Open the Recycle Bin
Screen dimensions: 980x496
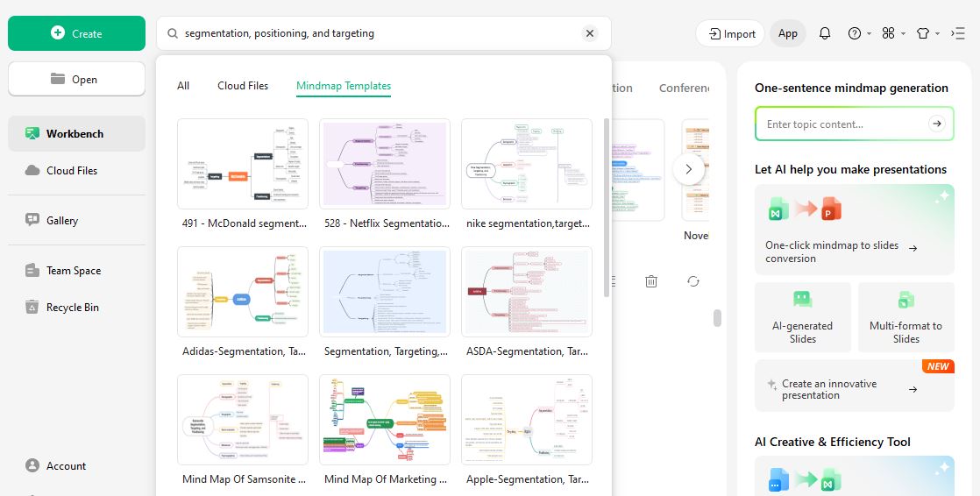(x=76, y=308)
